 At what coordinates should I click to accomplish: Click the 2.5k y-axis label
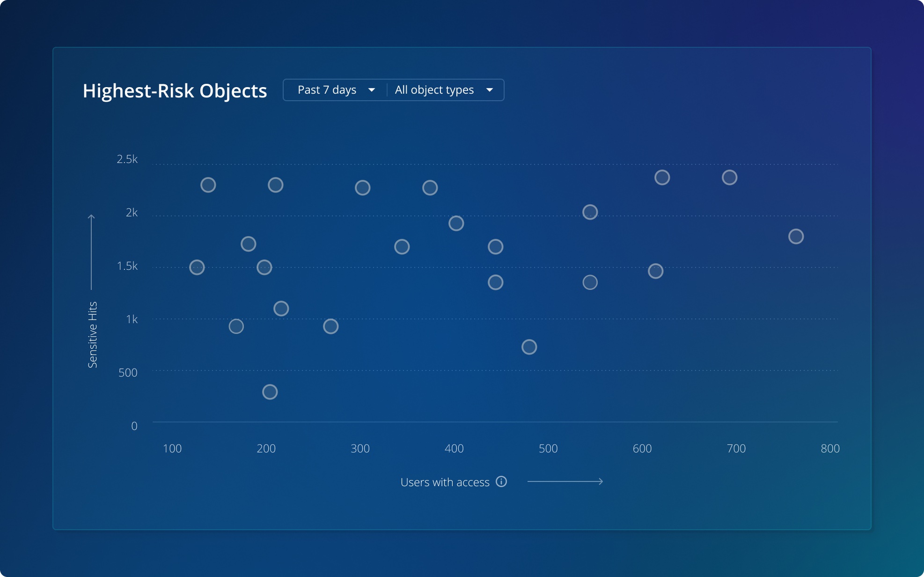coord(127,159)
